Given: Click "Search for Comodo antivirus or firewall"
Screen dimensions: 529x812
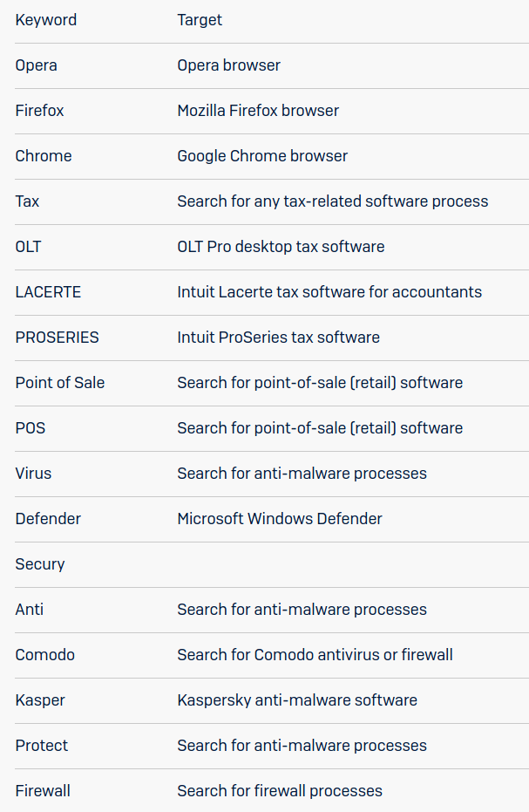Looking at the screenshot, I should click(315, 655).
